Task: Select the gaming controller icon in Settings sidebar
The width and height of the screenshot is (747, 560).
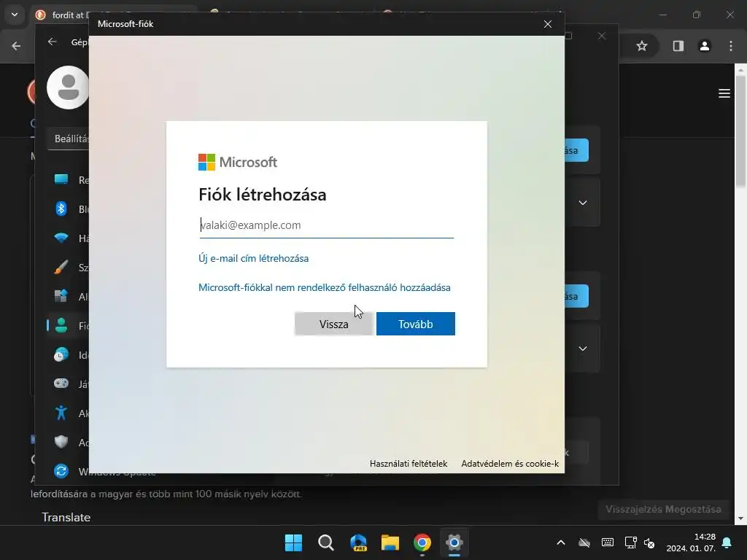Action: click(x=61, y=384)
